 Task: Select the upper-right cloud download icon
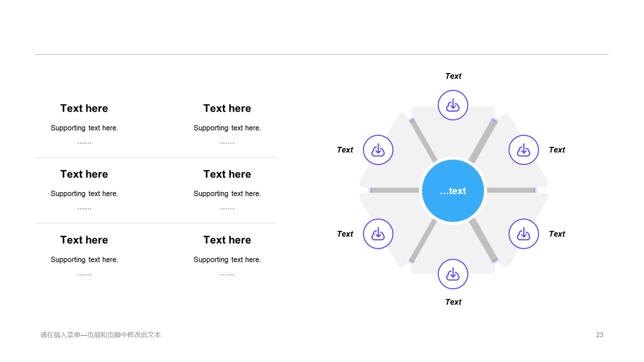coord(524,150)
